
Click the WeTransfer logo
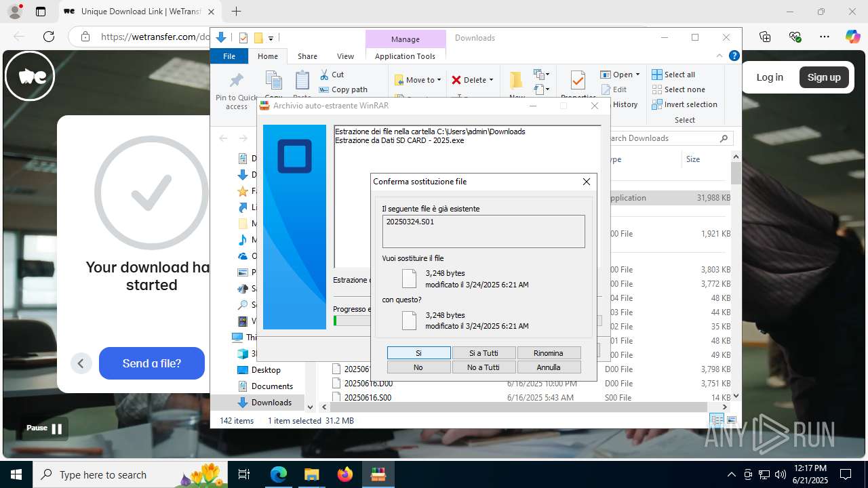(x=31, y=76)
